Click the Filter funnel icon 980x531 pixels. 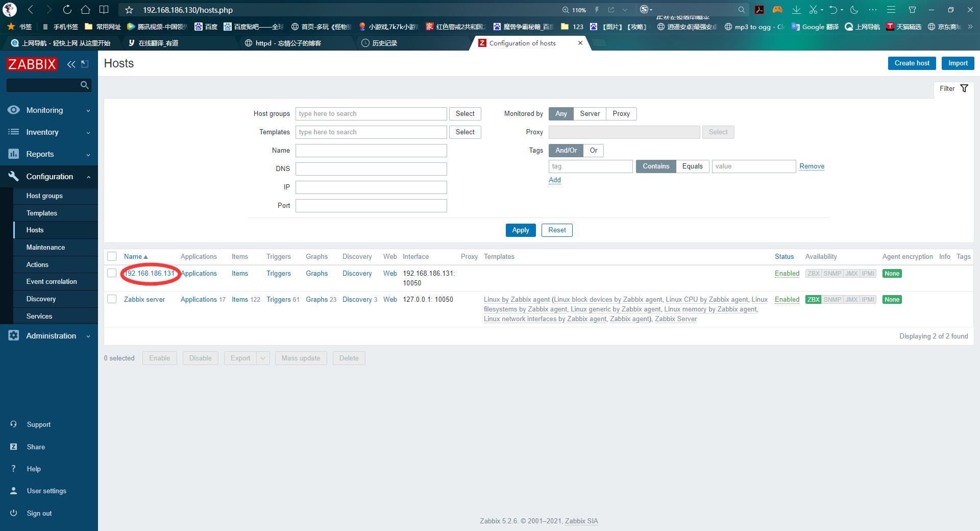[x=964, y=88]
